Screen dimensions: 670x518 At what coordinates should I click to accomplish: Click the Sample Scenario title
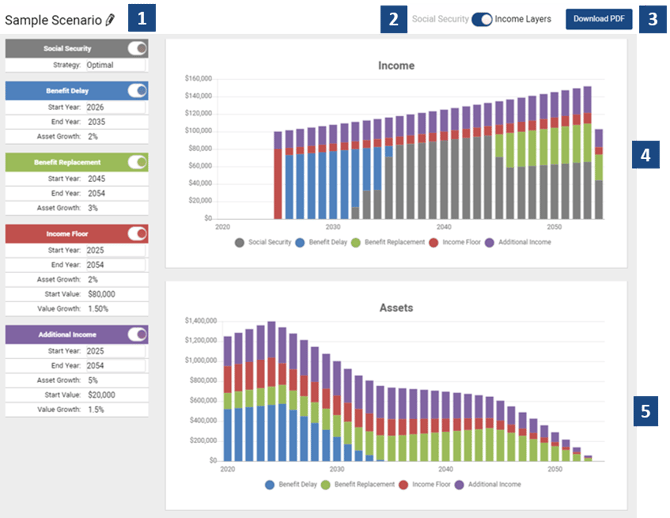pyautogui.click(x=52, y=19)
